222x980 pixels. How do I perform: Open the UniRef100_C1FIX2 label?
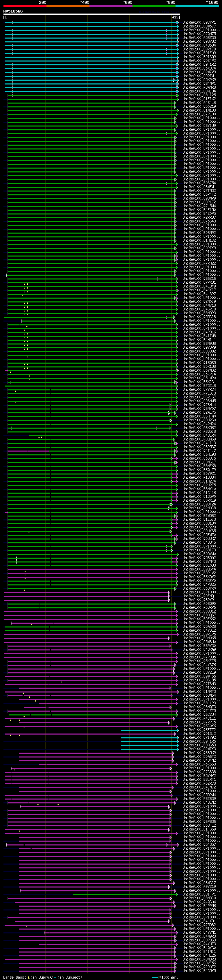(x=199, y=99)
